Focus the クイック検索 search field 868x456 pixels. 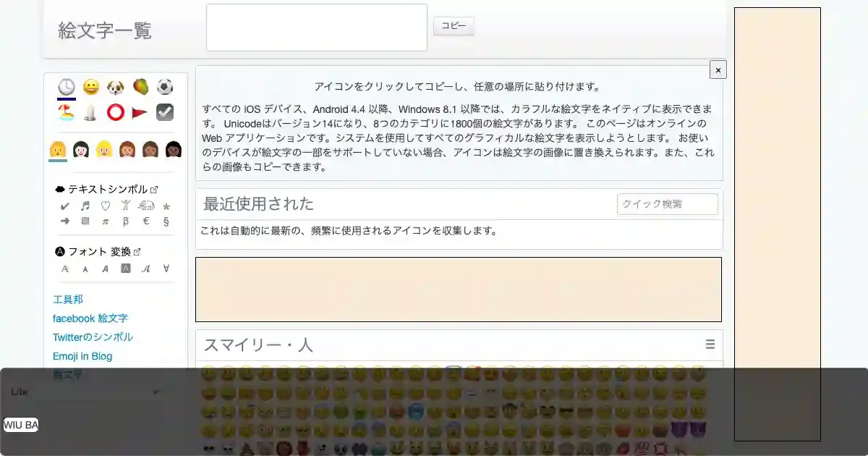(667, 204)
